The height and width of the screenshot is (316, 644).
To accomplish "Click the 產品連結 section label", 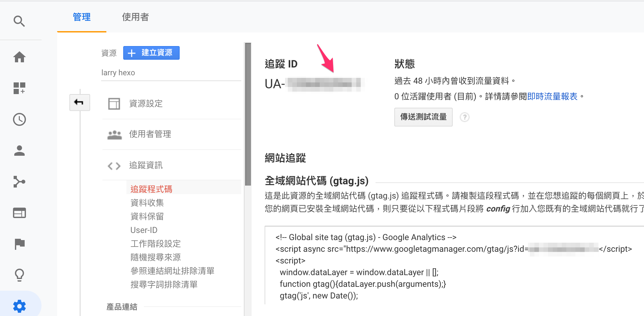I will pyautogui.click(x=122, y=307).
